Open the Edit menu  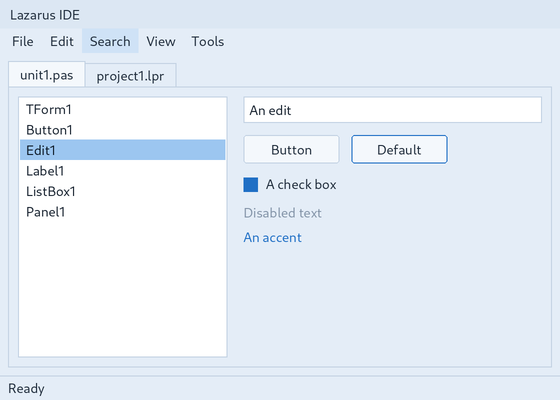pos(62,41)
